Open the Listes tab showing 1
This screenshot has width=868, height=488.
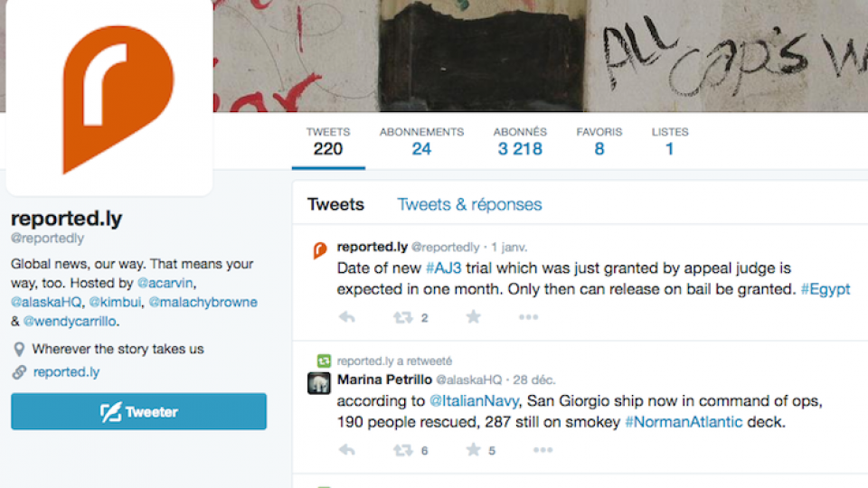670,142
